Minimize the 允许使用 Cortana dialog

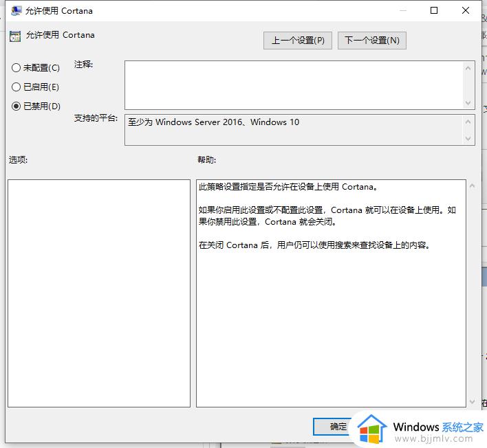click(x=403, y=10)
